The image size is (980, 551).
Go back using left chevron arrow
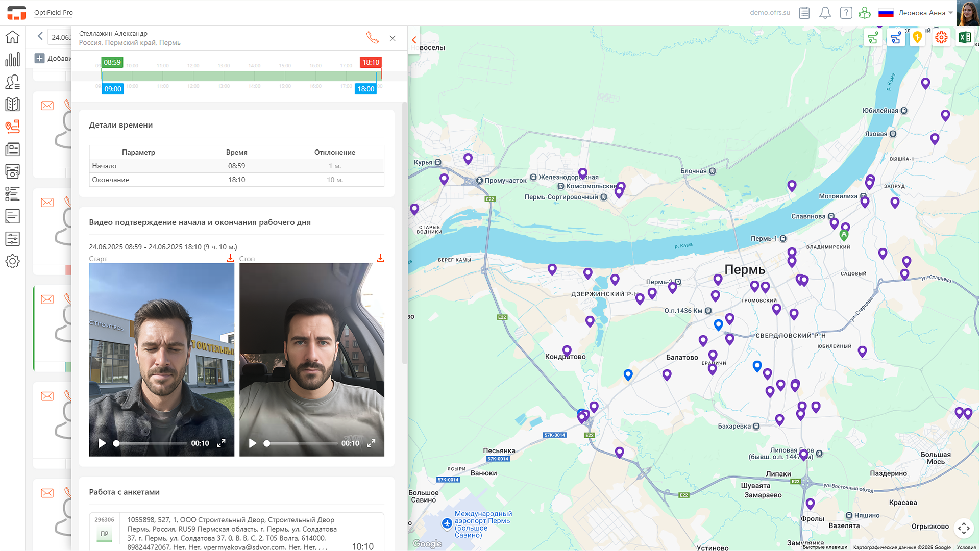(x=40, y=36)
